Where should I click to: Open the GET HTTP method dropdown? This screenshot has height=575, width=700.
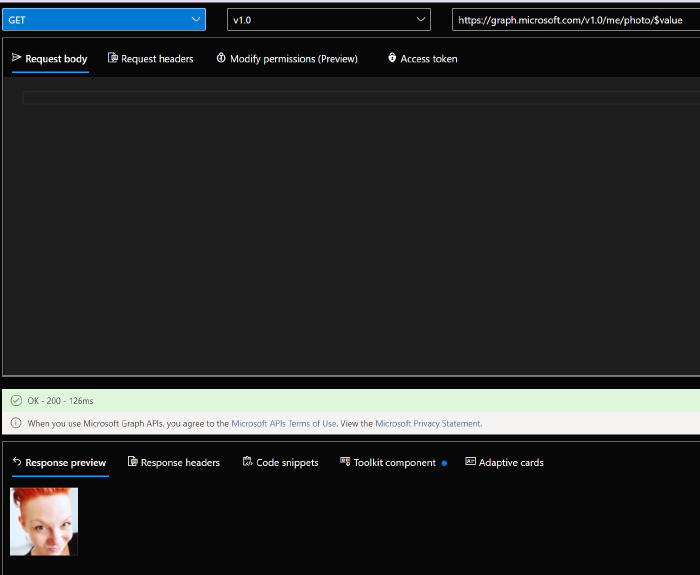(105, 20)
